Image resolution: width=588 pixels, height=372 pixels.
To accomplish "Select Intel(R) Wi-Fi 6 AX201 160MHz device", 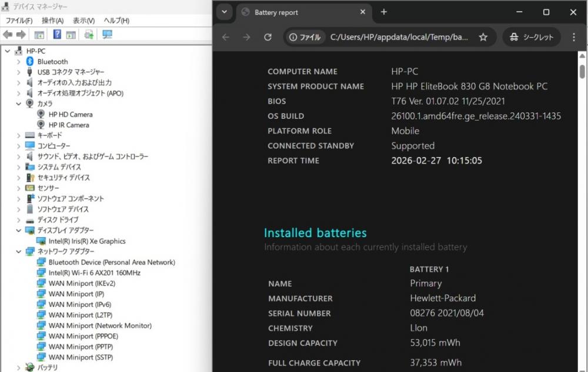I will point(94,273).
